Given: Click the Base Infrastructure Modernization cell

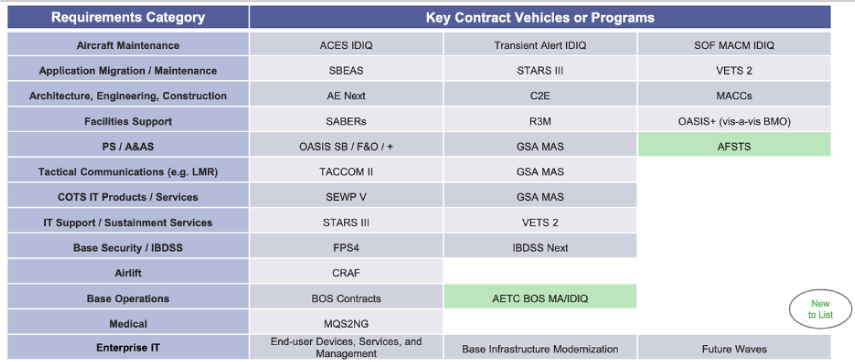Looking at the screenshot, I should coord(540,348).
